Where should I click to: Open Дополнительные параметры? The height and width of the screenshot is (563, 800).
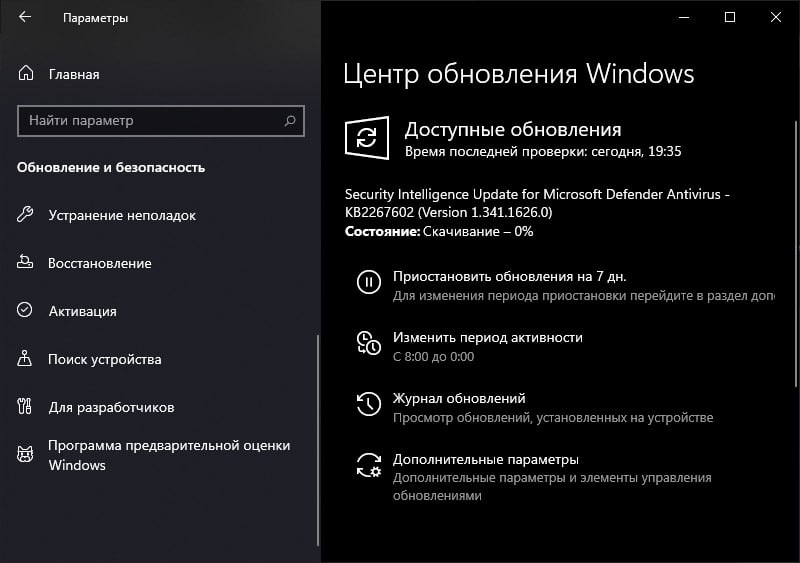click(x=485, y=459)
